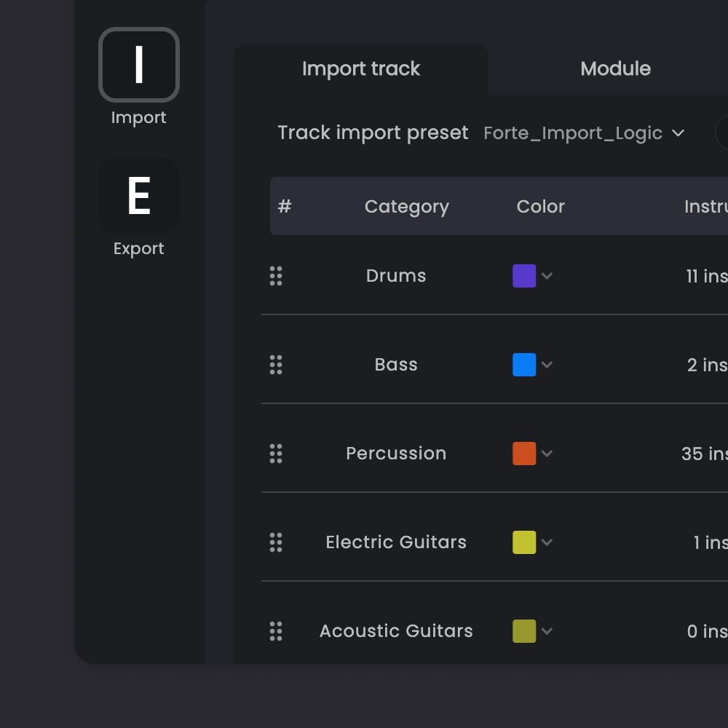The height and width of the screenshot is (728, 728).
Task: Click the yellow swatch next to Electric Guitars
Action: [x=526, y=542]
